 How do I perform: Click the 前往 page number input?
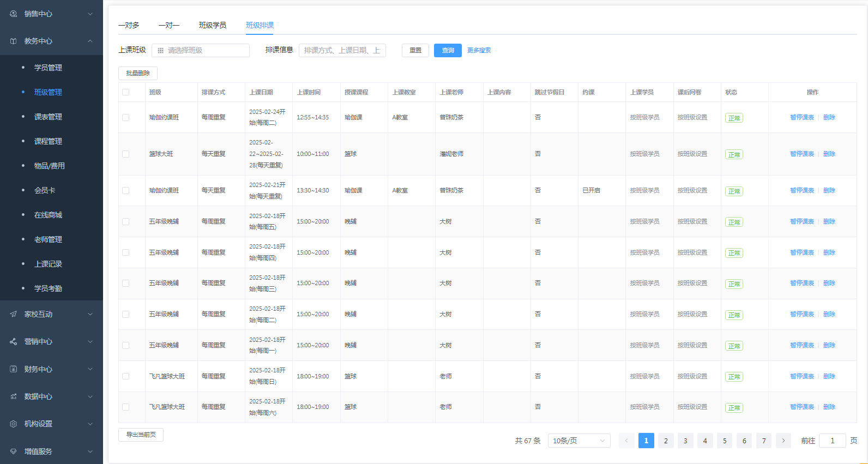[833, 441]
